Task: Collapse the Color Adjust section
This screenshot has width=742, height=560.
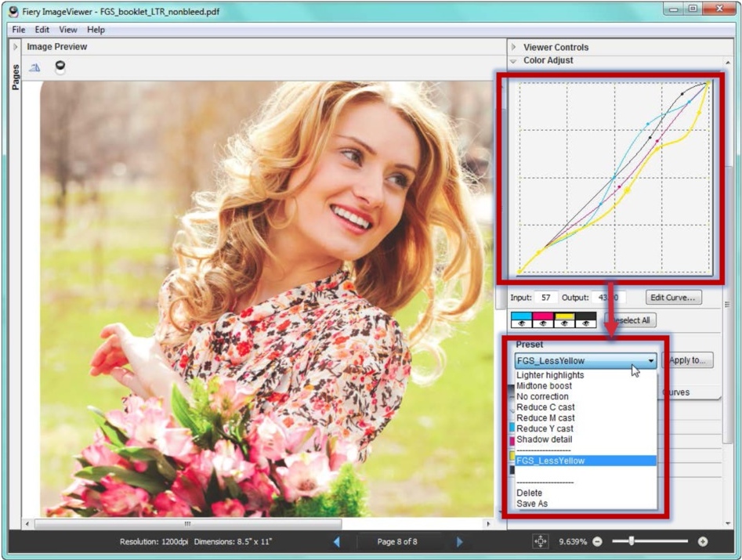Action: click(x=513, y=60)
